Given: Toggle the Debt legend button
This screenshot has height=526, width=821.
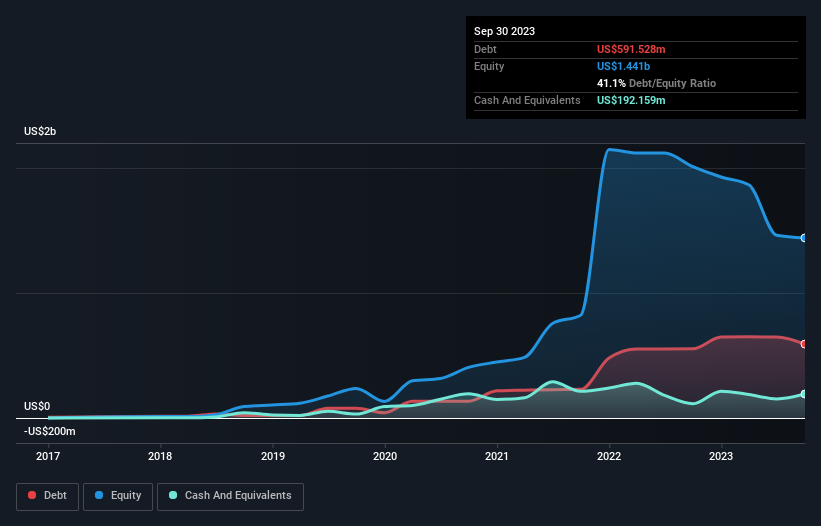Looking at the screenshot, I should tap(48, 496).
